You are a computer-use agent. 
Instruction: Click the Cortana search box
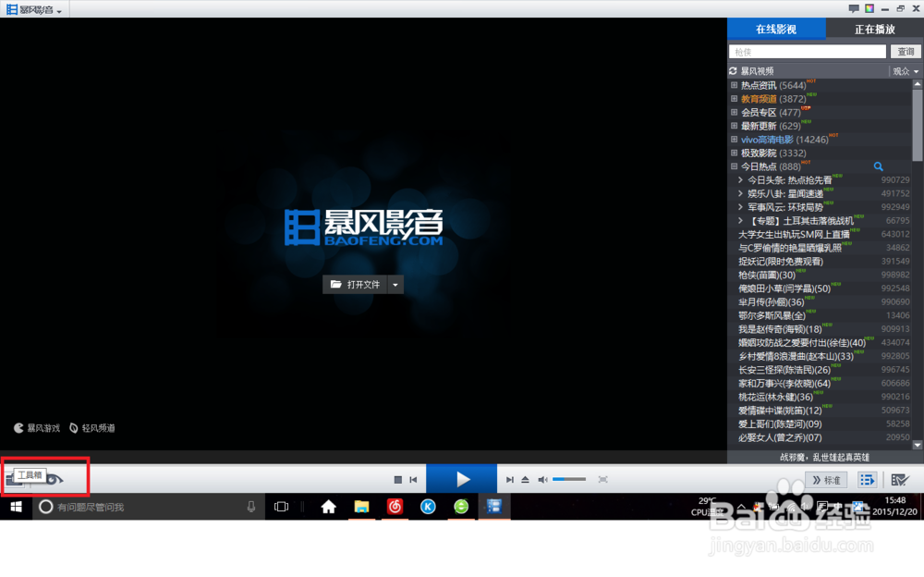pos(149,507)
